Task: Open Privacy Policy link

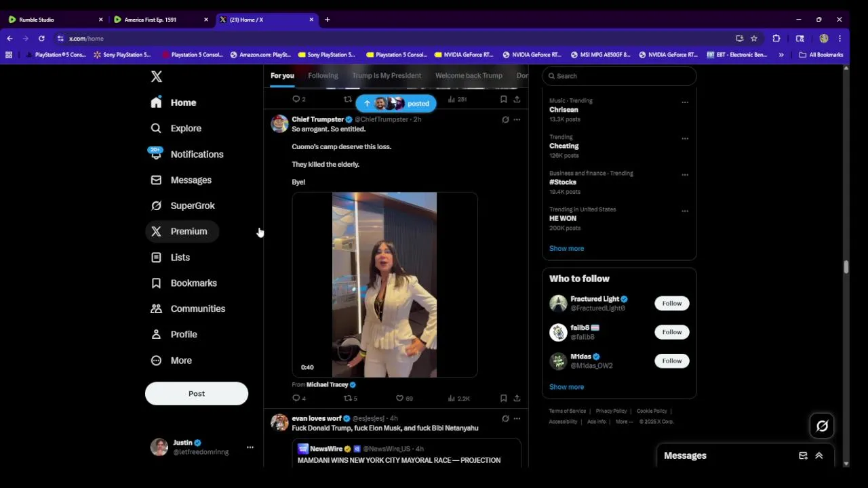Action: 611,411
